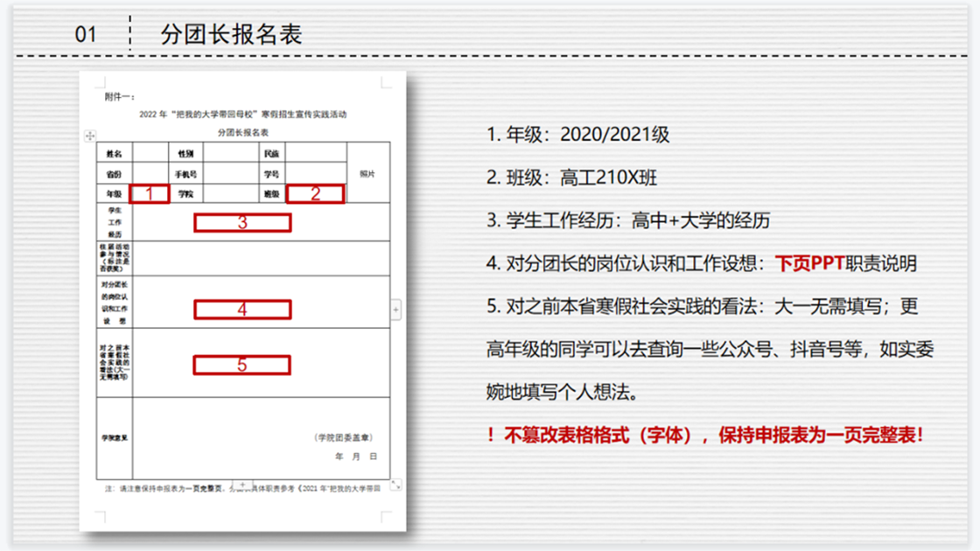The image size is (980, 551).
Task: Click the 年 月 日 date line
Action: coord(356,457)
